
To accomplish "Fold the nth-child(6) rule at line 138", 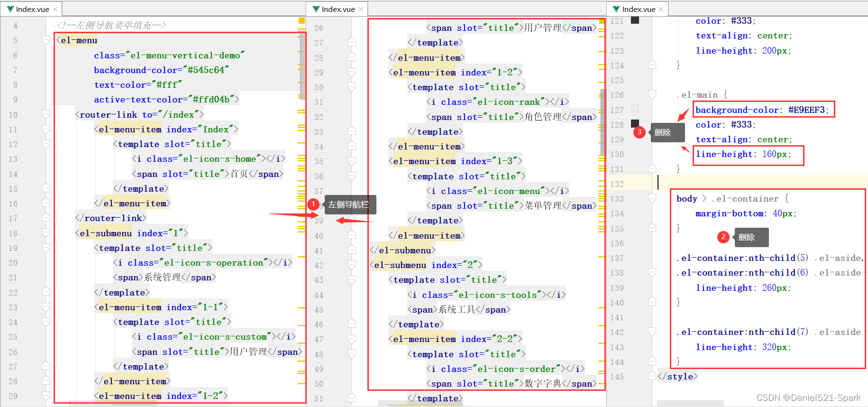I will (652, 272).
